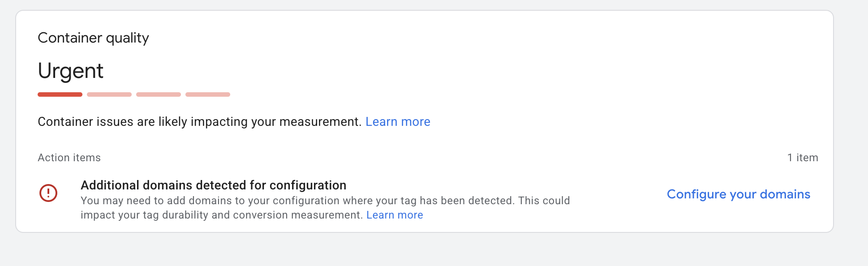Click the third quality bar segment

click(159, 94)
